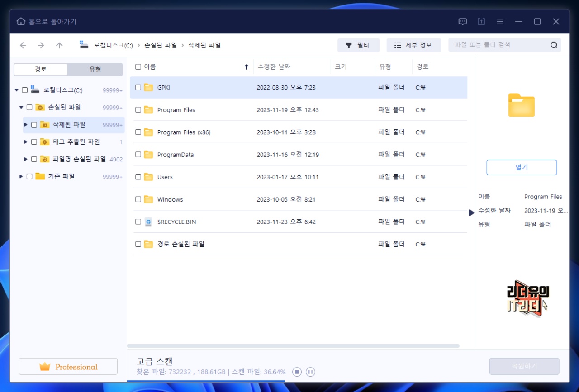The width and height of the screenshot is (579, 392).
Task: Check the 삭제된 파일 tree checkbox
Action: pos(34,124)
